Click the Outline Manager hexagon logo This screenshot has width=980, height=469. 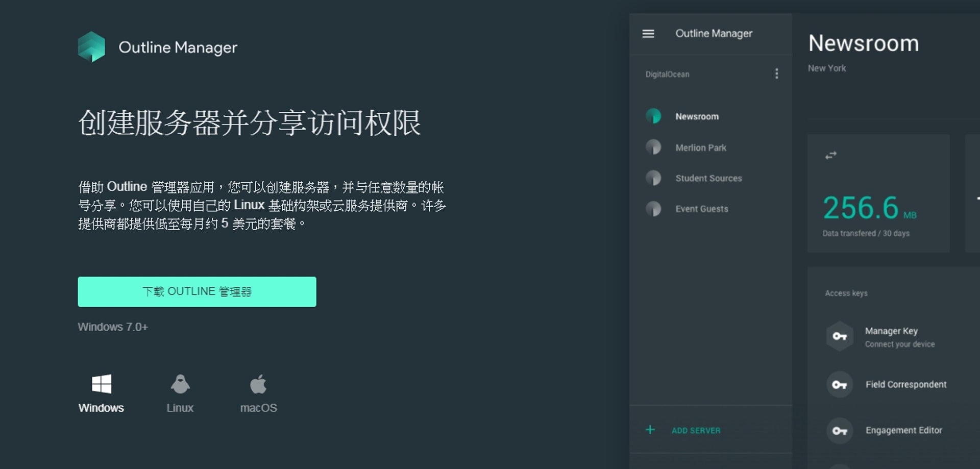coord(91,47)
